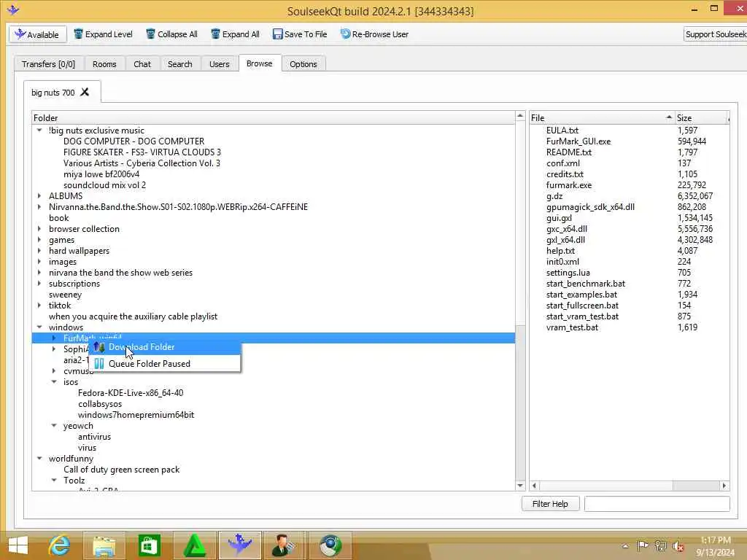
Task: Collapse the !big nuts exclusive music folder
Action: pos(39,130)
